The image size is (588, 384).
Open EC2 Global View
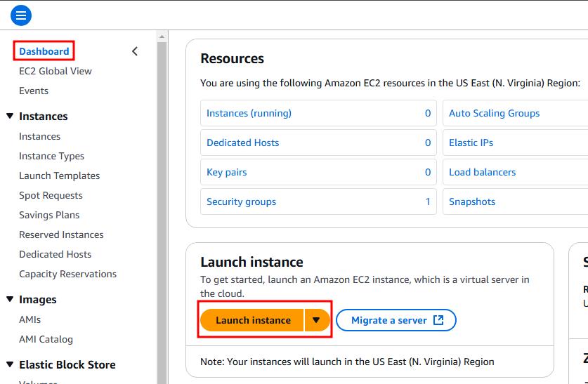pyautogui.click(x=55, y=71)
